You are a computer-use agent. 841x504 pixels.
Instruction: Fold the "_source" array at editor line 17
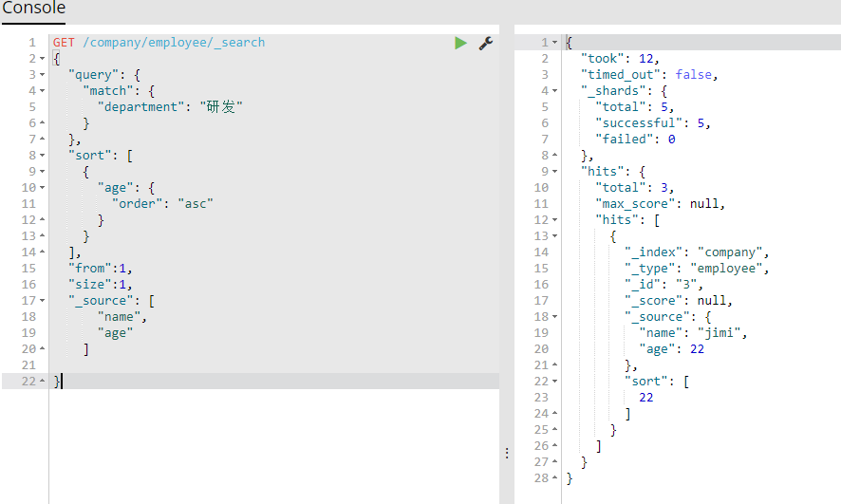[43, 300]
